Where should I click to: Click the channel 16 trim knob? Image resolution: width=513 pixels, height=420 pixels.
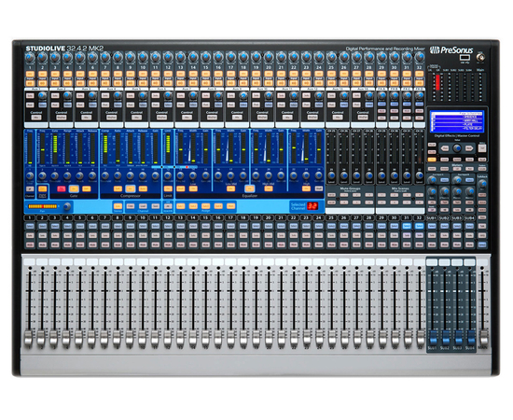click(x=218, y=58)
